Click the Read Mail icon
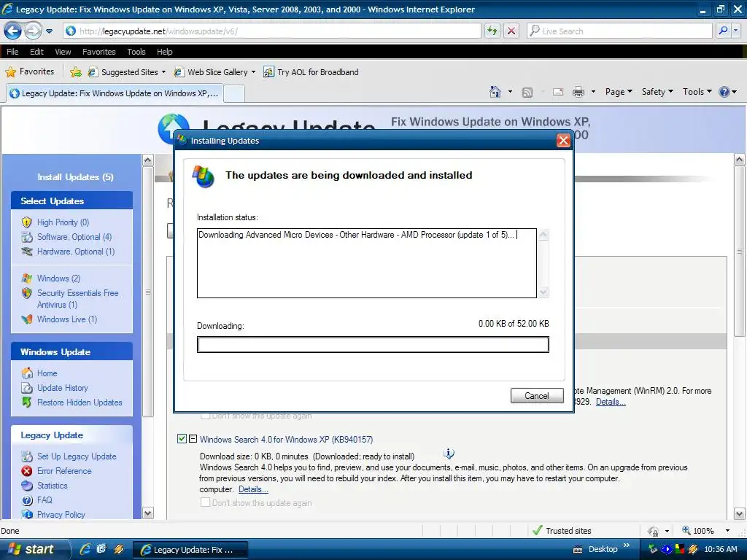 558,92
